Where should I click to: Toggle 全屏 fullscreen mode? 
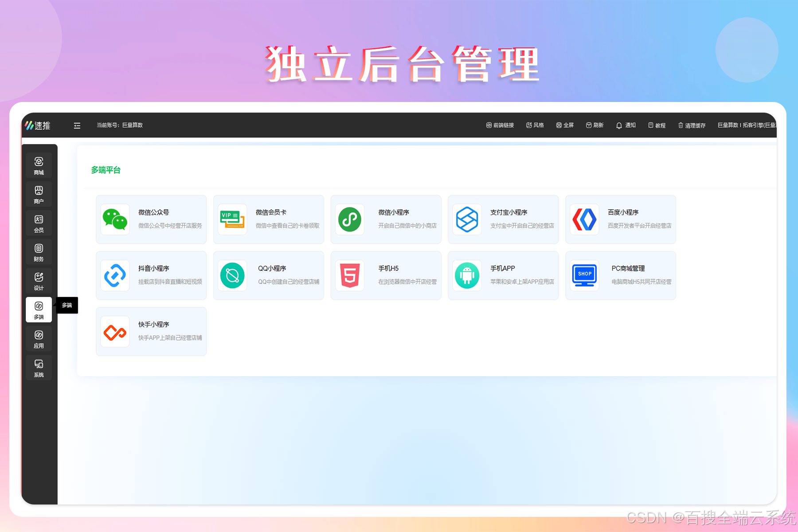point(565,125)
